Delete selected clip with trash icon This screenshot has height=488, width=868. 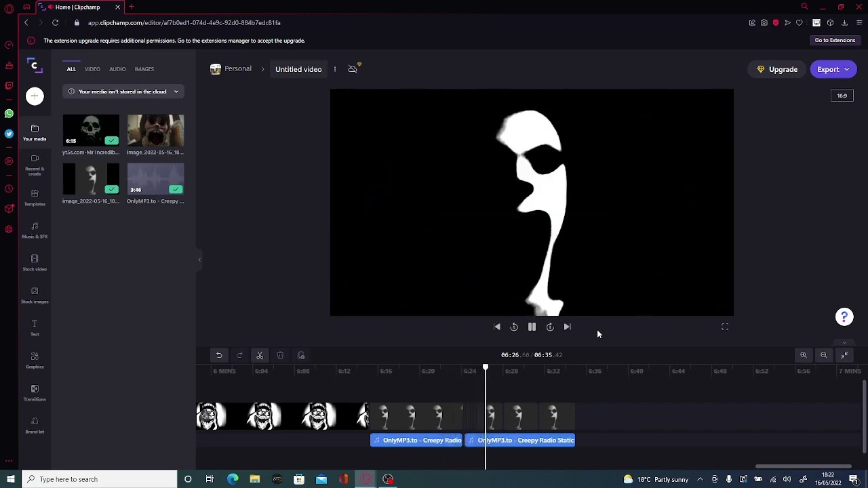pos(280,355)
